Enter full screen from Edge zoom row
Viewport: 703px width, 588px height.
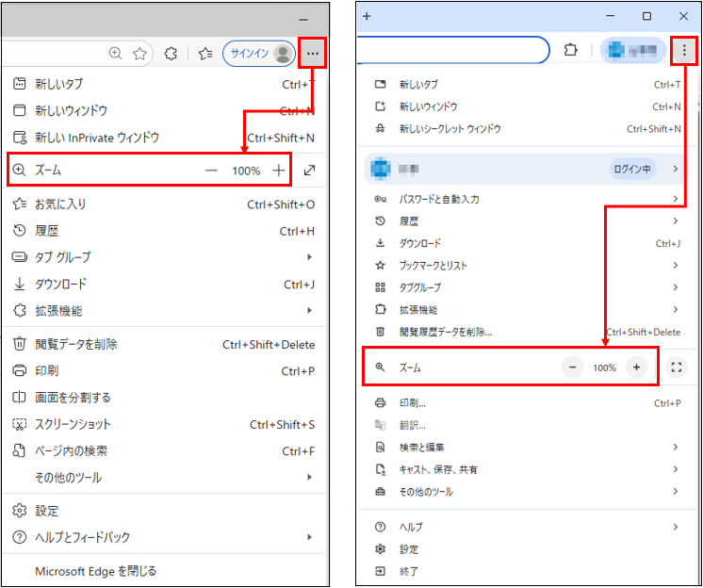(x=309, y=171)
